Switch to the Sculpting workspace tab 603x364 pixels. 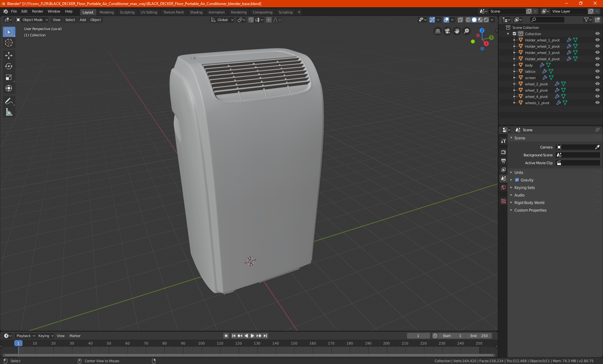[x=127, y=12]
